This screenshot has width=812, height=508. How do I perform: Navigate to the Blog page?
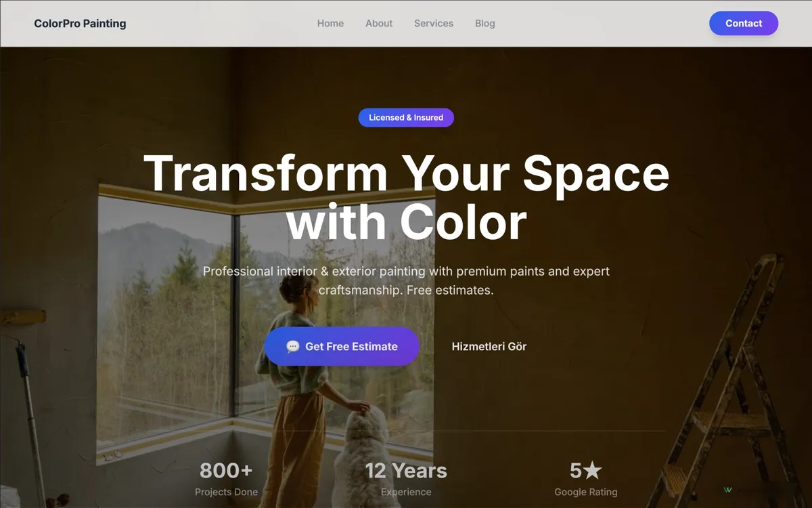pos(485,23)
